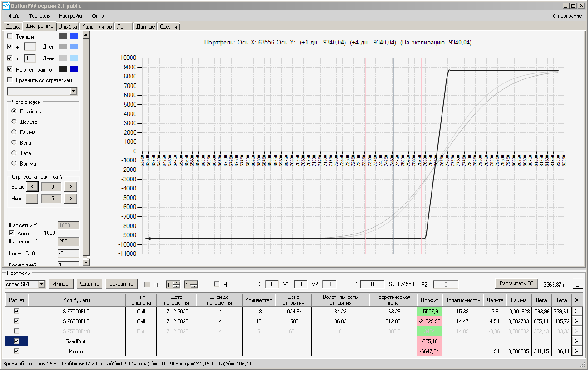The width and height of the screenshot is (588, 370).
Task: Change the dark blue На экспирацию swatch
Action: click(x=74, y=69)
